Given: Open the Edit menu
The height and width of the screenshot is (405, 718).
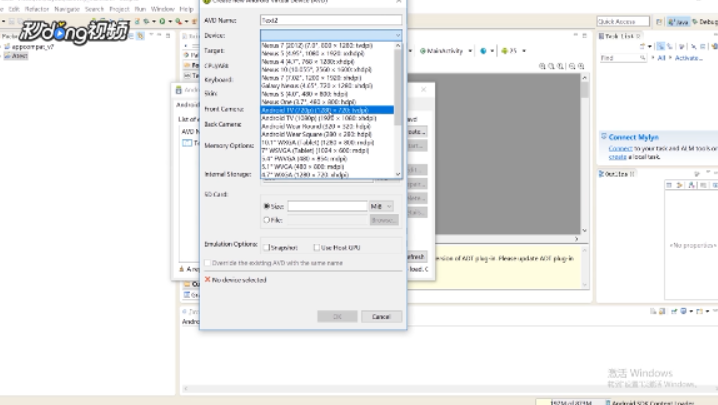Looking at the screenshot, I should (14, 9).
